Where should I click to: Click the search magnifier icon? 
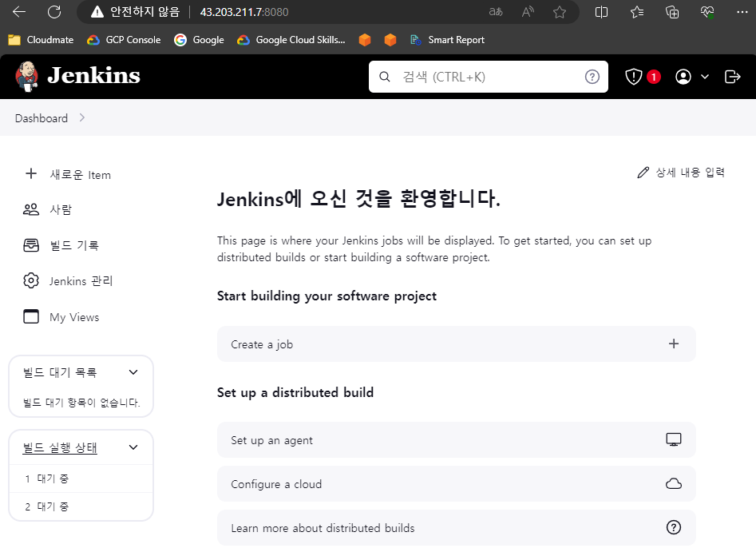[384, 77]
